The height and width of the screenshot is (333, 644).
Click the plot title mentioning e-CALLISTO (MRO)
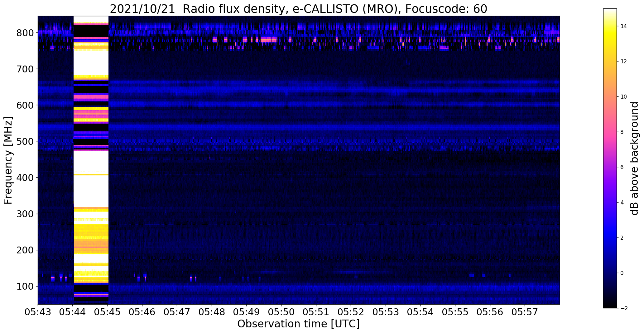[298, 9]
